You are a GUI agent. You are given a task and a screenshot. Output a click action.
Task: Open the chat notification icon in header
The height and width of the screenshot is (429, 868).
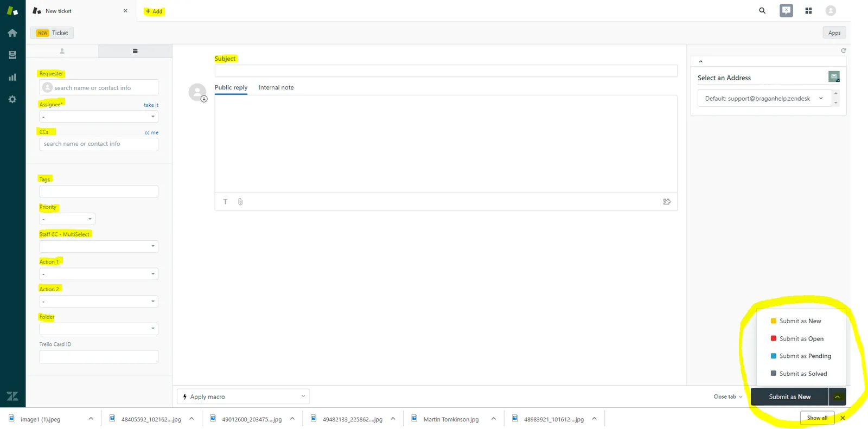pos(786,10)
